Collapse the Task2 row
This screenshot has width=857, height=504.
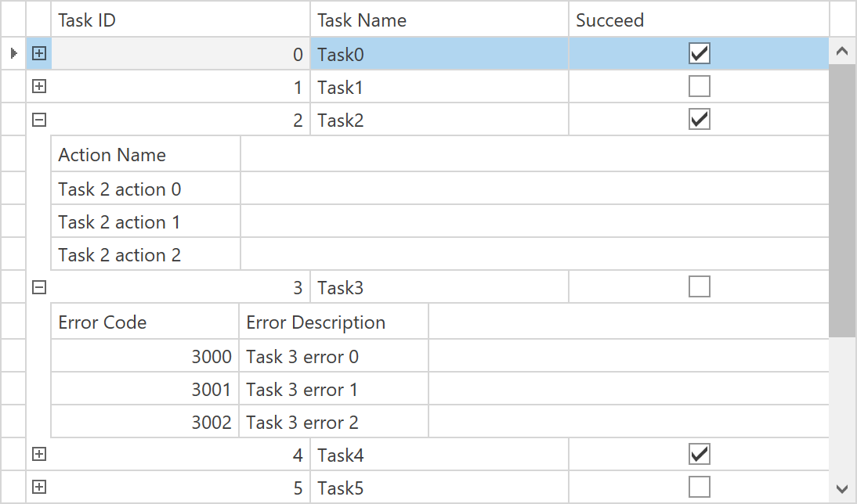click(x=39, y=120)
